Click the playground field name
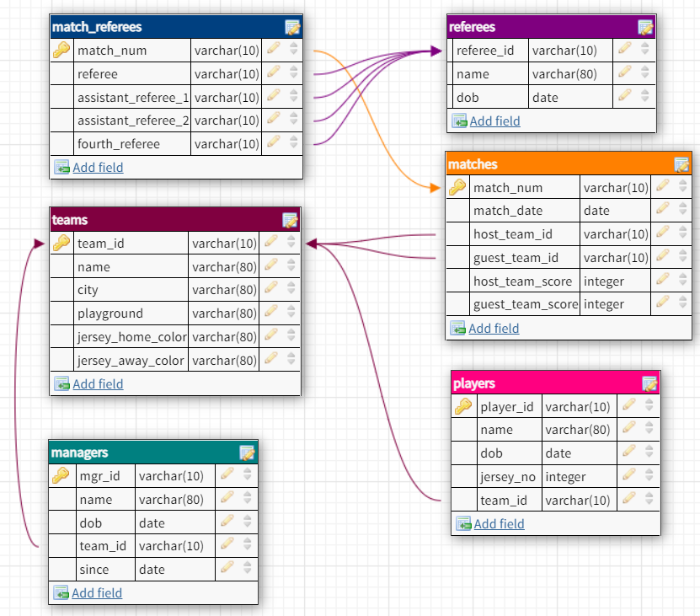 click(110, 313)
